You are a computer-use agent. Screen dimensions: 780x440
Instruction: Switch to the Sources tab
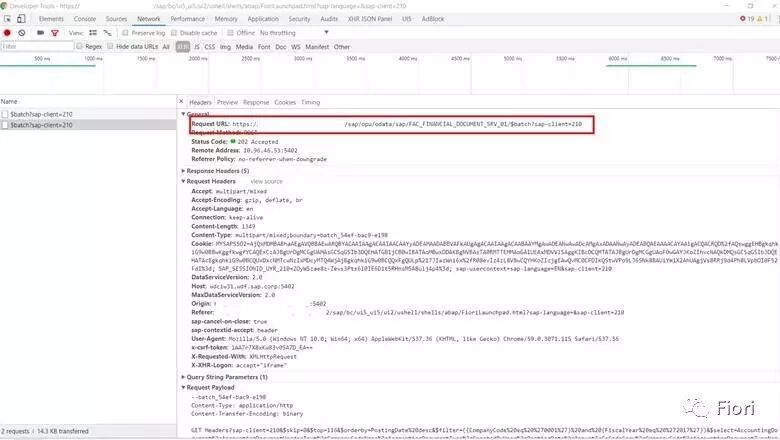[x=116, y=19]
